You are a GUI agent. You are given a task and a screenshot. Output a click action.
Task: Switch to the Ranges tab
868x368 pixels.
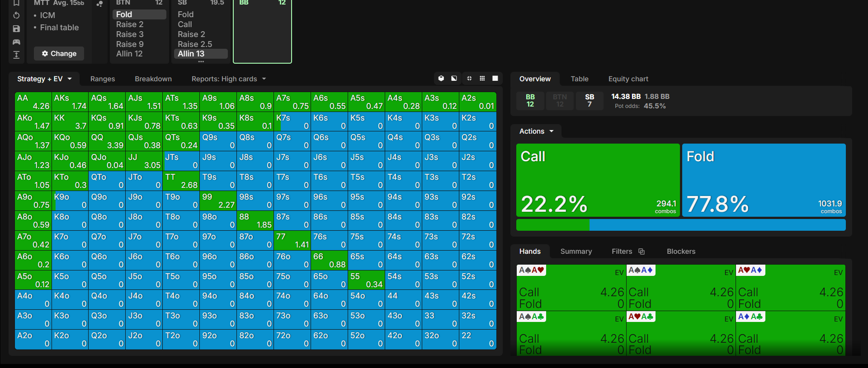point(103,79)
